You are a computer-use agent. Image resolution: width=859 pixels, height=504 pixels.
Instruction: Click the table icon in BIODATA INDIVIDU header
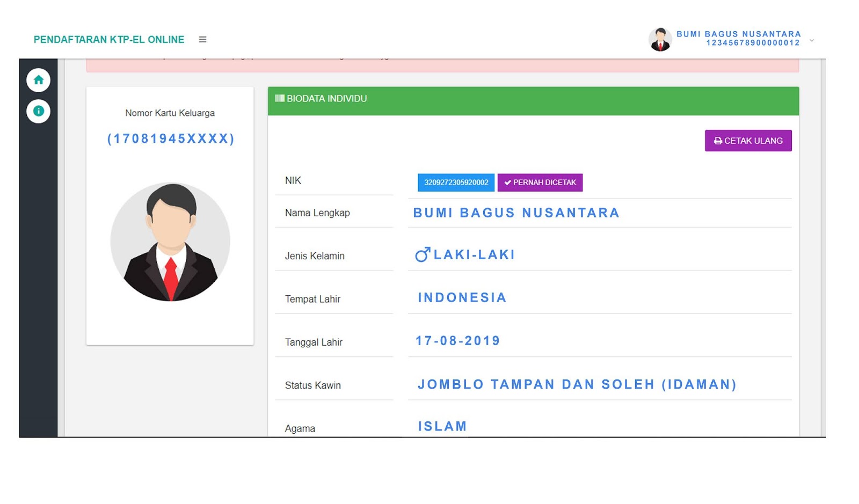point(280,98)
